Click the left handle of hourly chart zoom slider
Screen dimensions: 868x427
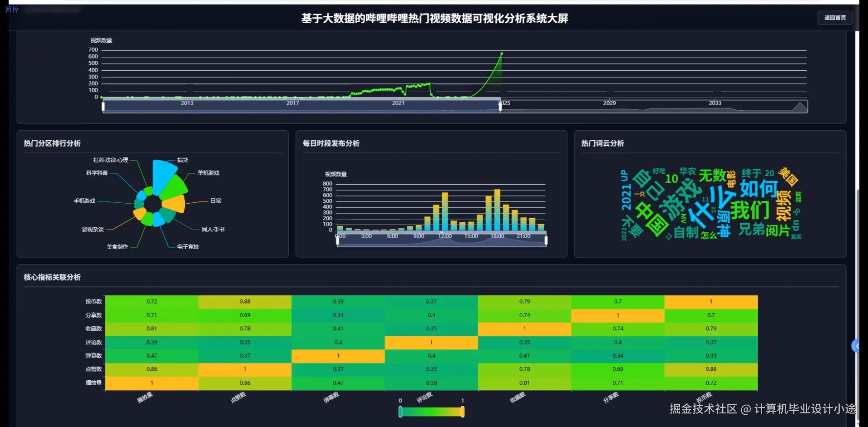coord(337,240)
